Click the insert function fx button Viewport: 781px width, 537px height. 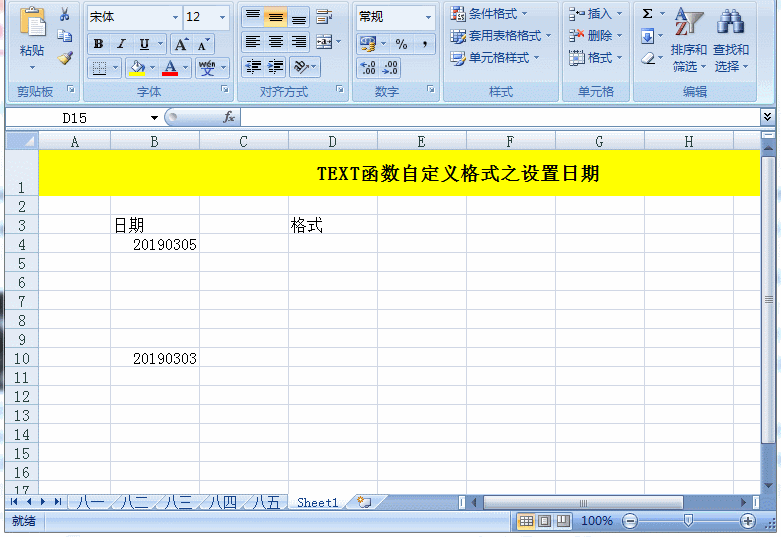[x=229, y=118]
